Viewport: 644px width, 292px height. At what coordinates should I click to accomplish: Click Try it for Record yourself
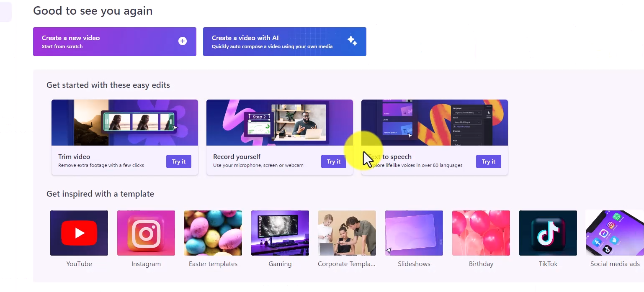click(334, 161)
